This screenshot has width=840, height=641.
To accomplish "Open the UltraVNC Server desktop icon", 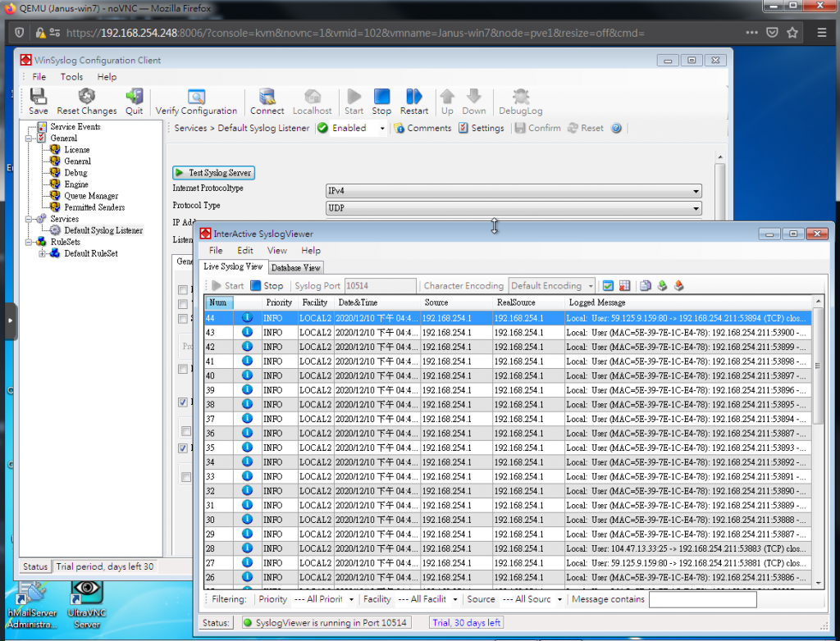I will tap(87, 605).
